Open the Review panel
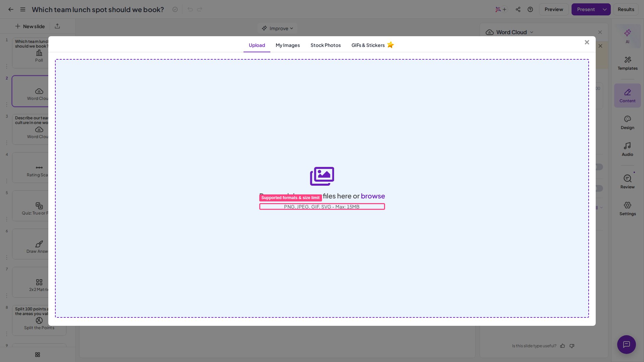The height and width of the screenshot is (362, 644). point(627,182)
